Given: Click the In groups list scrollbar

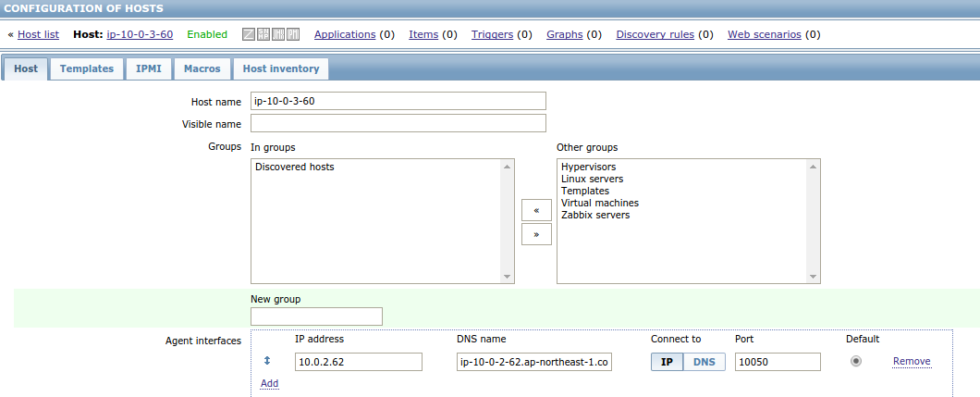Looking at the screenshot, I should pyautogui.click(x=507, y=221).
